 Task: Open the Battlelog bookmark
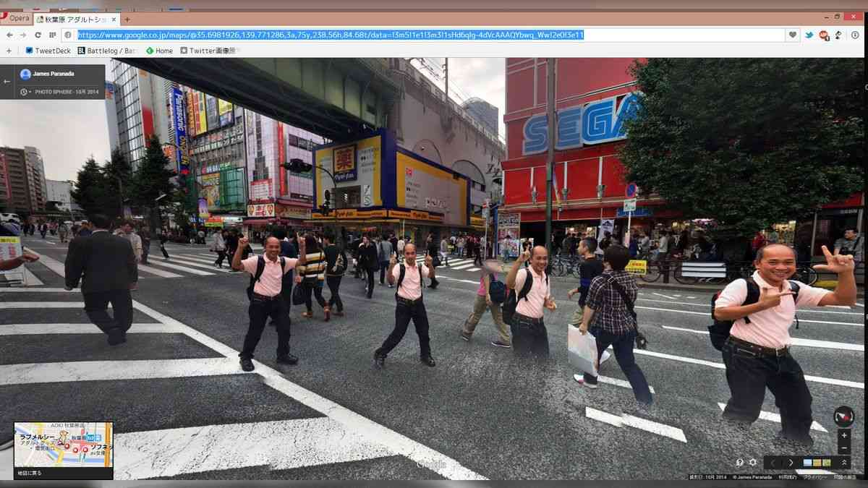pyautogui.click(x=106, y=51)
